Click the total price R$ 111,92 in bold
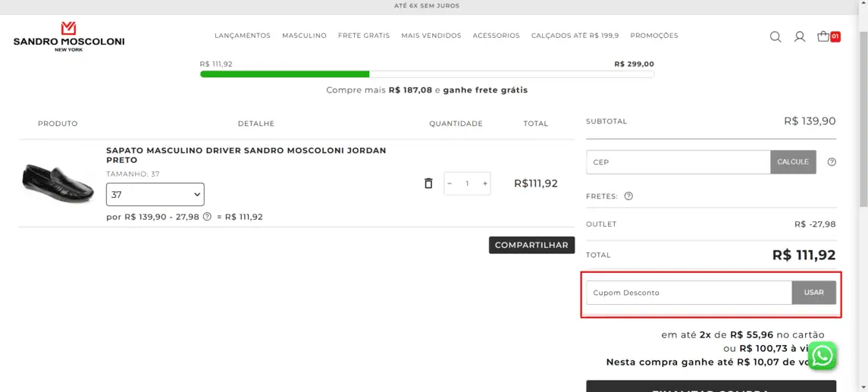 [804, 256]
